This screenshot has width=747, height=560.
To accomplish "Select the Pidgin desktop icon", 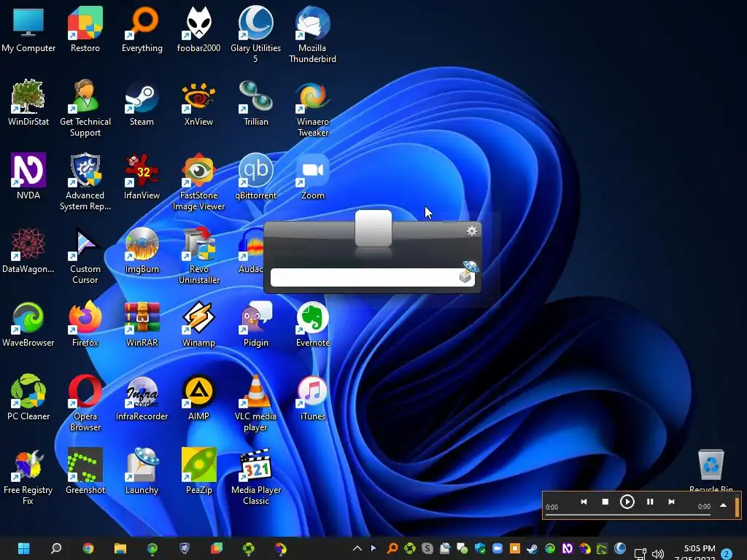I will pyautogui.click(x=256, y=324).
